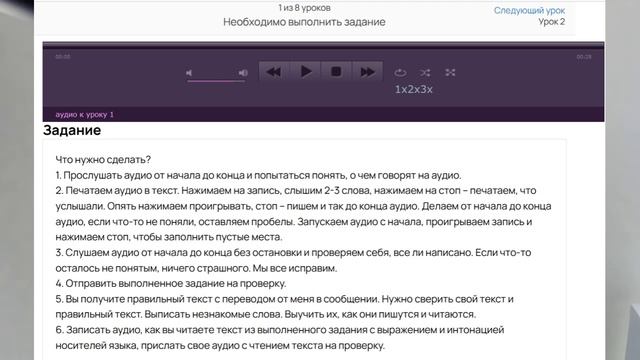Screen dimensions: 640x360
Task: Expand the player to fullscreen
Action: point(450,73)
